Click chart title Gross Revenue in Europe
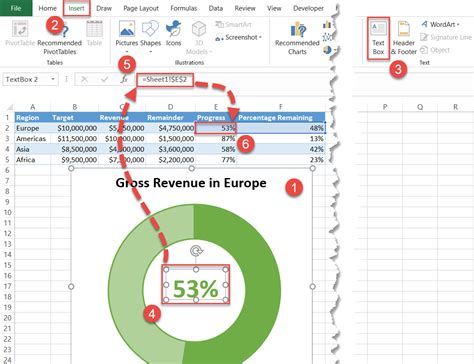The image size is (474, 364). [x=191, y=183]
